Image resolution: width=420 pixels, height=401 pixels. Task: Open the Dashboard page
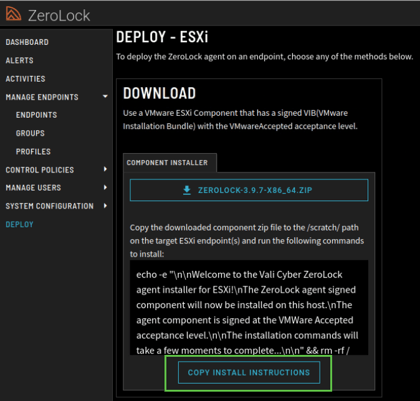(27, 42)
